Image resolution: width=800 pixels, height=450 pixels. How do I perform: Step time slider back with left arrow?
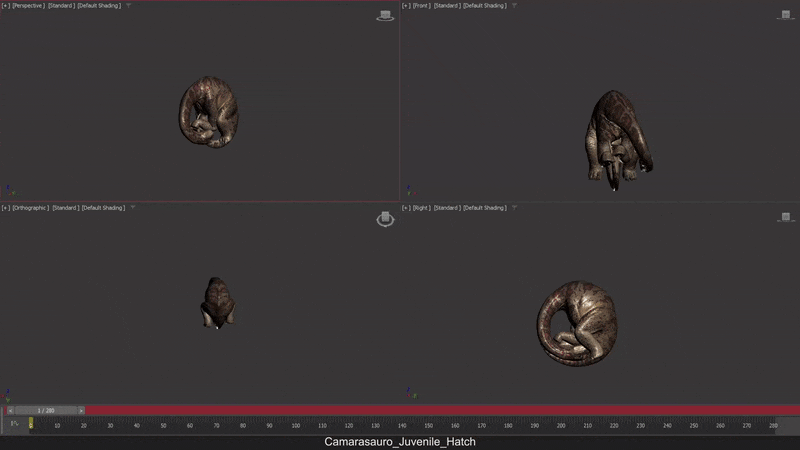pyautogui.click(x=11, y=411)
